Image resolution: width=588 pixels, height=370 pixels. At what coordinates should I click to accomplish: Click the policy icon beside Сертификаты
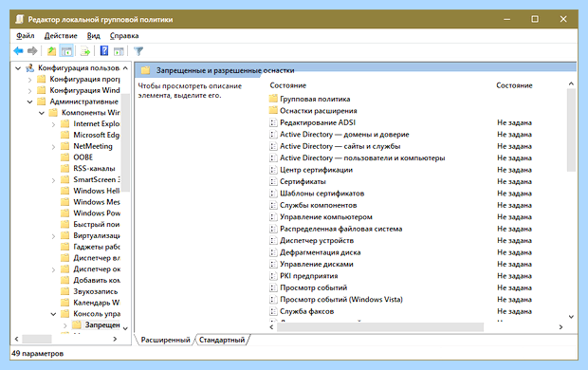click(x=273, y=181)
